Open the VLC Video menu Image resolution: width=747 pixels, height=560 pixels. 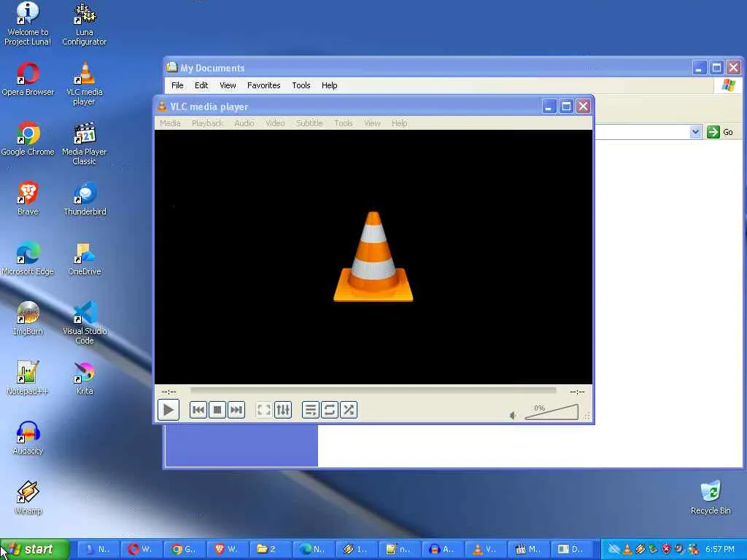click(x=275, y=122)
